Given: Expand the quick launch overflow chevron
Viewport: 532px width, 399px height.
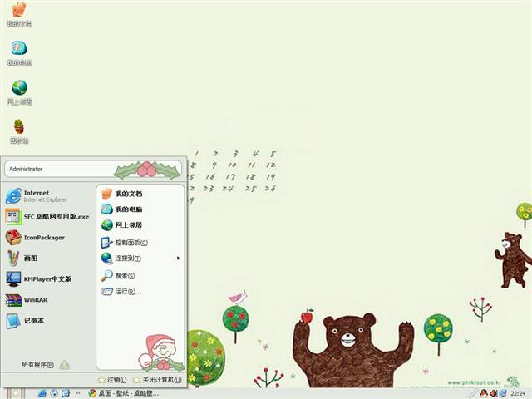Looking at the screenshot, I should (x=77, y=393).
